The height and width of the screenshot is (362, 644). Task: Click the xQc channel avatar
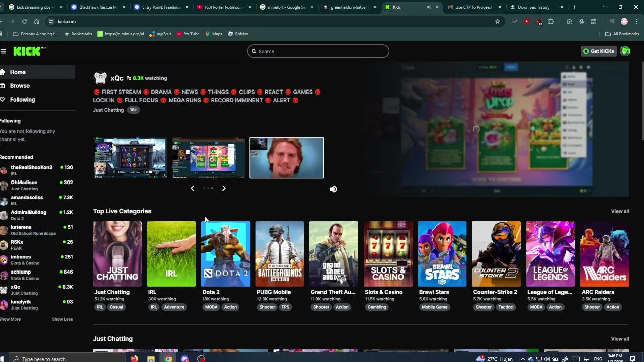[x=100, y=78]
